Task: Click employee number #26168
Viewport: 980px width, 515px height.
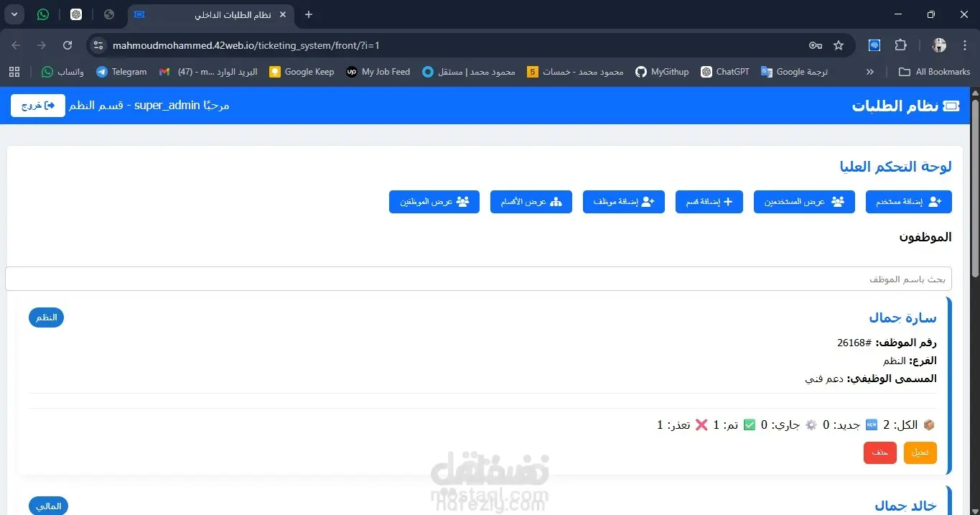Action: [x=854, y=343]
